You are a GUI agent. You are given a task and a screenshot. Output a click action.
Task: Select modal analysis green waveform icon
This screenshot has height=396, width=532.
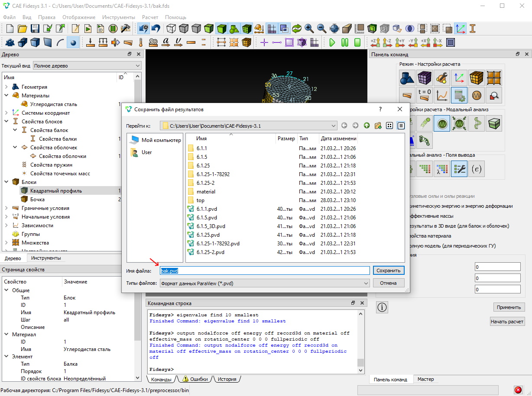442,124
